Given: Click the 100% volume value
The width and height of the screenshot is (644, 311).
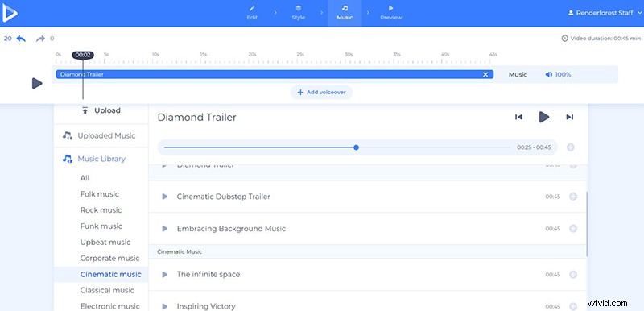Looking at the screenshot, I should tap(563, 74).
